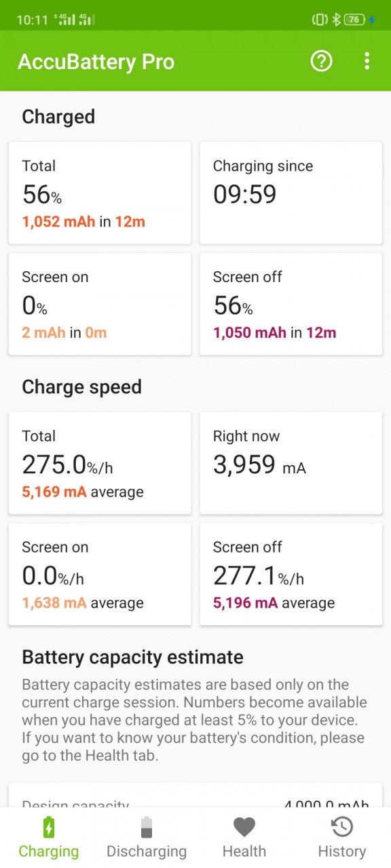Open the Charged Total 56% card
The width and height of the screenshot is (391, 868).
click(x=100, y=193)
